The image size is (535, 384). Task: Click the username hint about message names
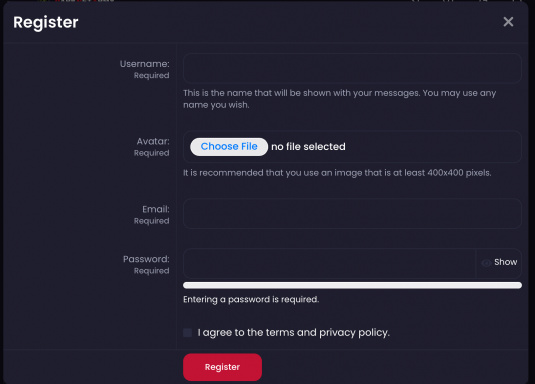pyautogui.click(x=339, y=99)
